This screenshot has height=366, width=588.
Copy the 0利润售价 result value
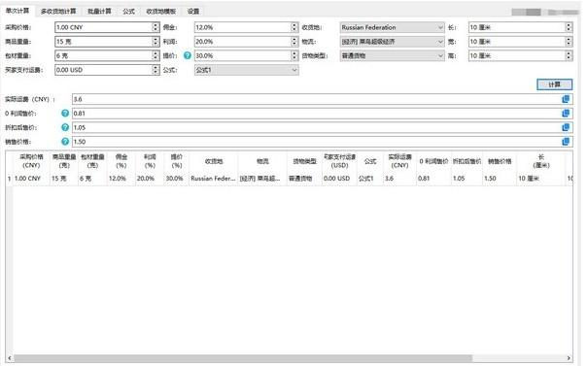click(x=566, y=114)
